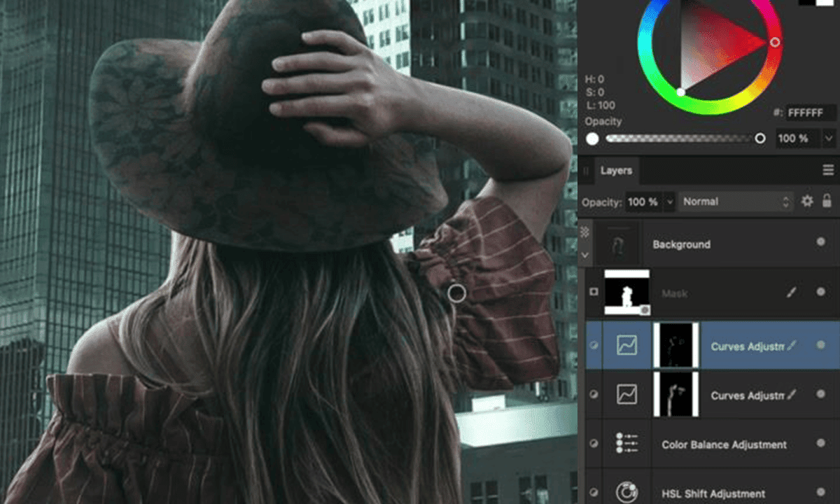This screenshot has height=504, width=840.
Task: Click the white node on the color wheel
Action: pos(682,90)
